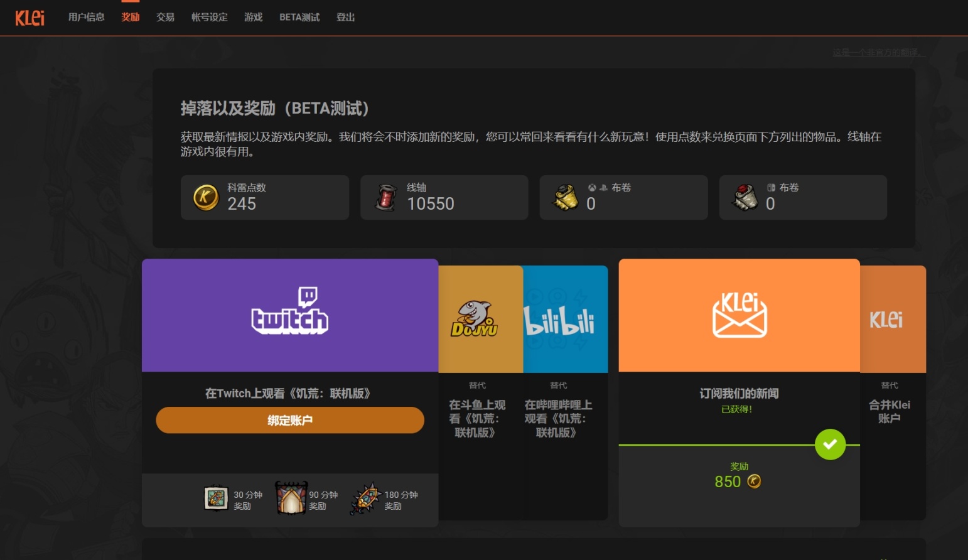Click the green checkmark badge
The height and width of the screenshot is (560, 968).
[x=830, y=444]
